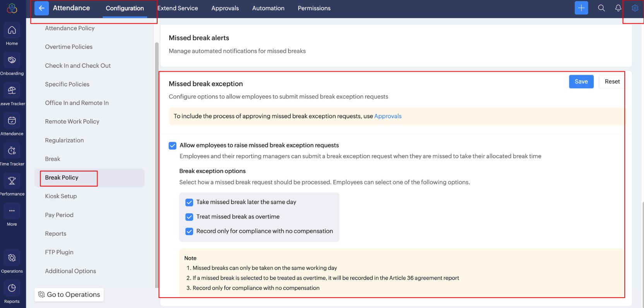Open search with the magnifier icon

[x=601, y=8]
